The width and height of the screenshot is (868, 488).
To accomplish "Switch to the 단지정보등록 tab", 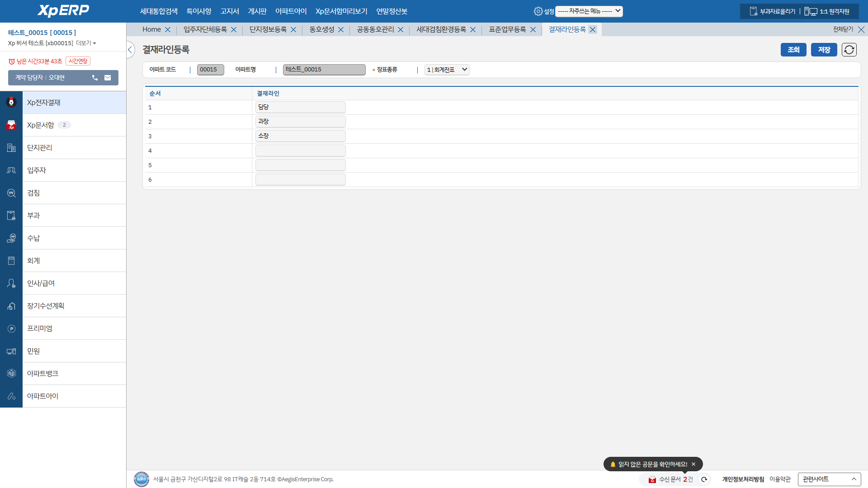I will tap(268, 29).
